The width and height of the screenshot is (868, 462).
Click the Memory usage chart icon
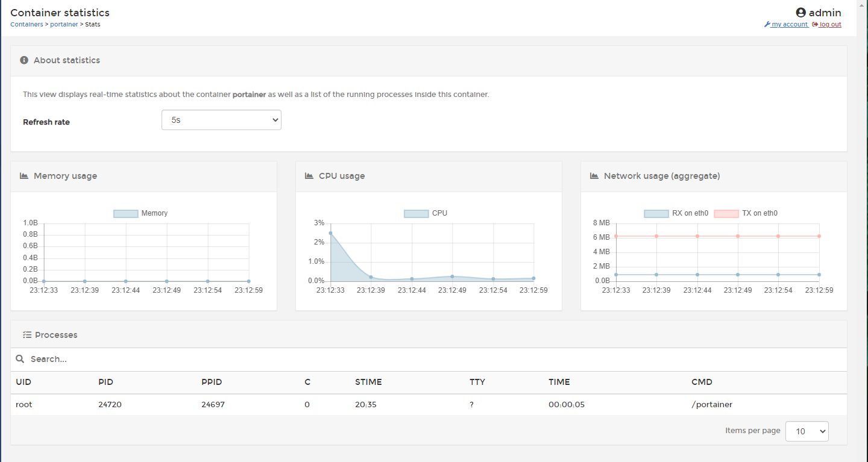pos(24,175)
